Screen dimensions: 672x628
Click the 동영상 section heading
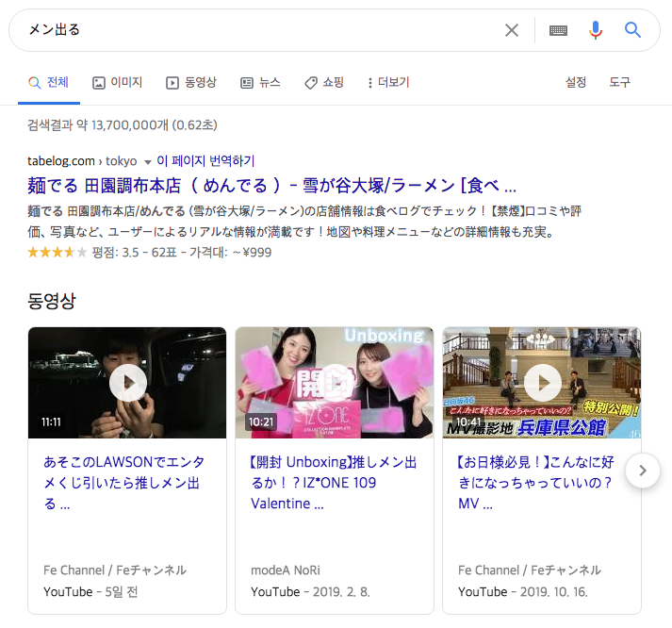[52, 301]
